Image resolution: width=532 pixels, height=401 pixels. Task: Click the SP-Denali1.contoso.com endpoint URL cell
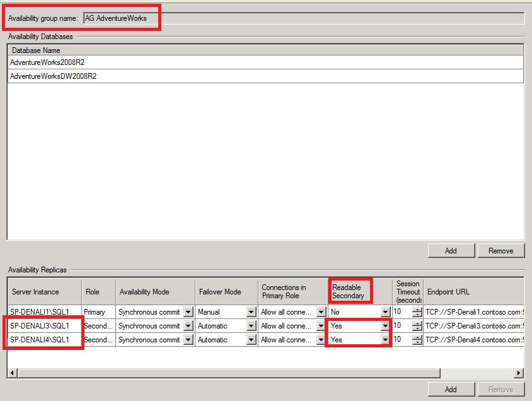tap(473, 311)
